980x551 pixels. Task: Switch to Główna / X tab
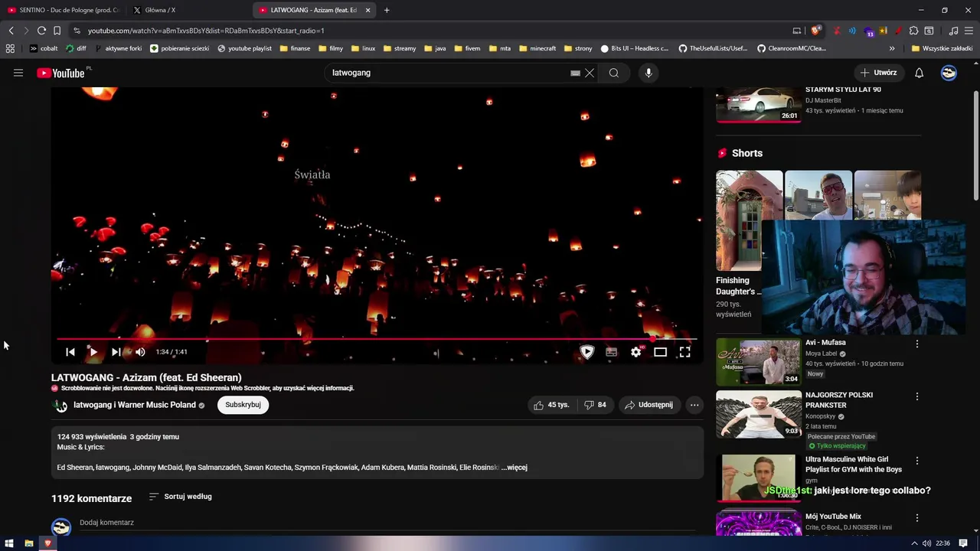click(x=187, y=10)
